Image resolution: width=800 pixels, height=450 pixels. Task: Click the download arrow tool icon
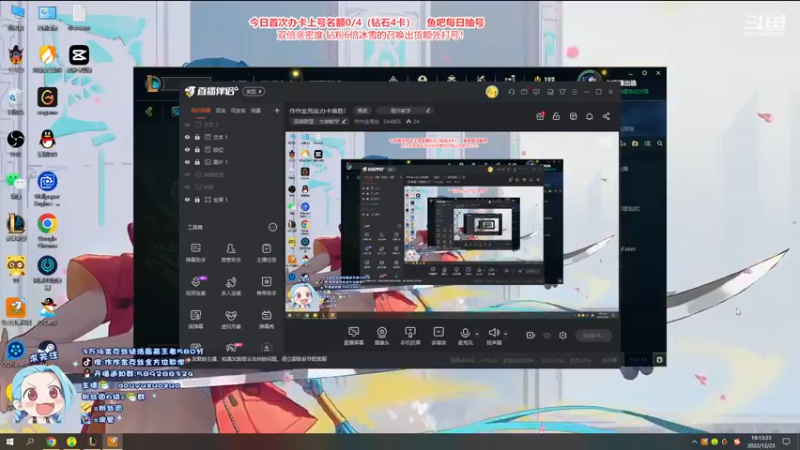pos(266,348)
